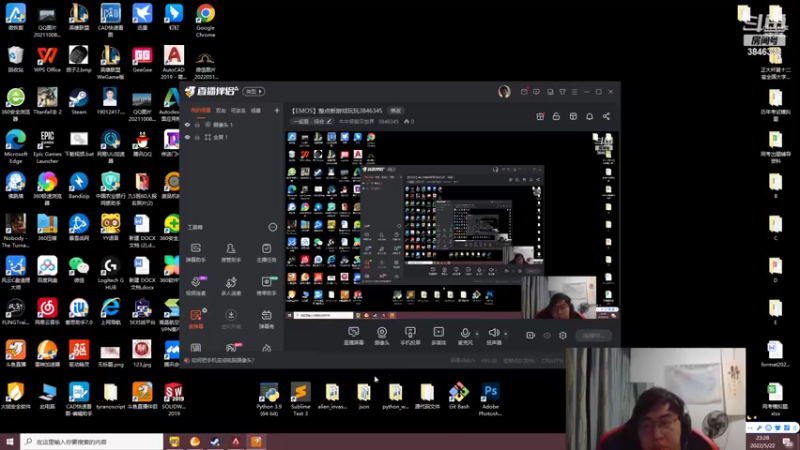The width and height of the screenshot is (800, 450).
Task: Select Sublime Text 3 desktop shortcut
Action: point(301,399)
